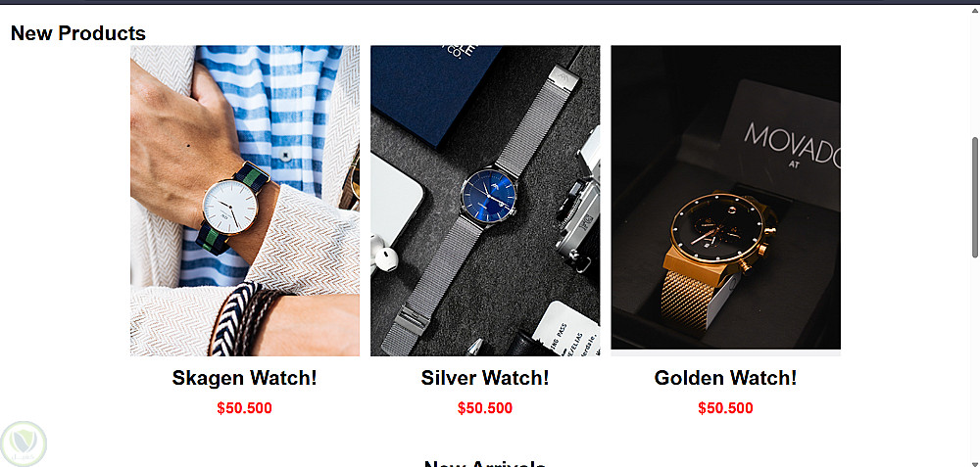980x467 pixels.
Task: Click the scrollbar down arrow
Action: [x=974, y=463]
